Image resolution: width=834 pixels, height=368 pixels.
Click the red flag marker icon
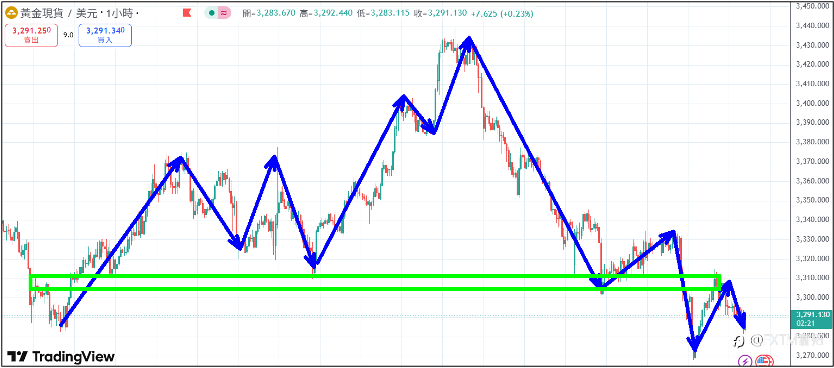[186, 13]
